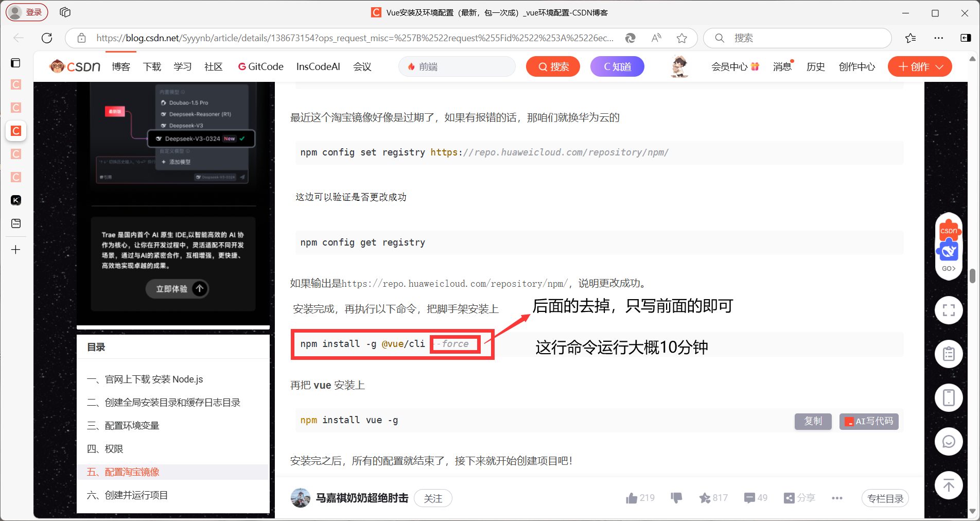
Task: Open 创作中心 link
Action: coord(857,66)
